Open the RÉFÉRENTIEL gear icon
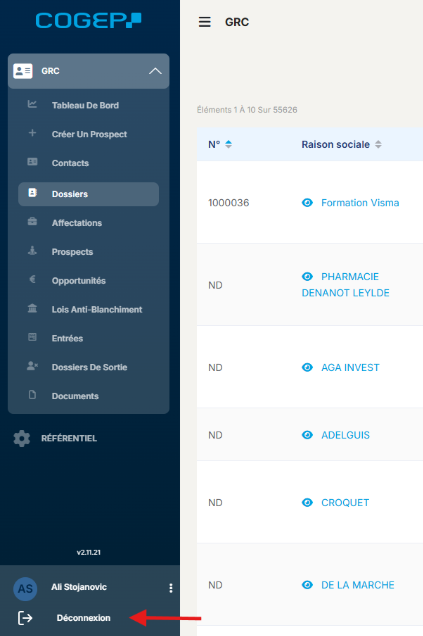This screenshot has width=423, height=636. pos(22,438)
